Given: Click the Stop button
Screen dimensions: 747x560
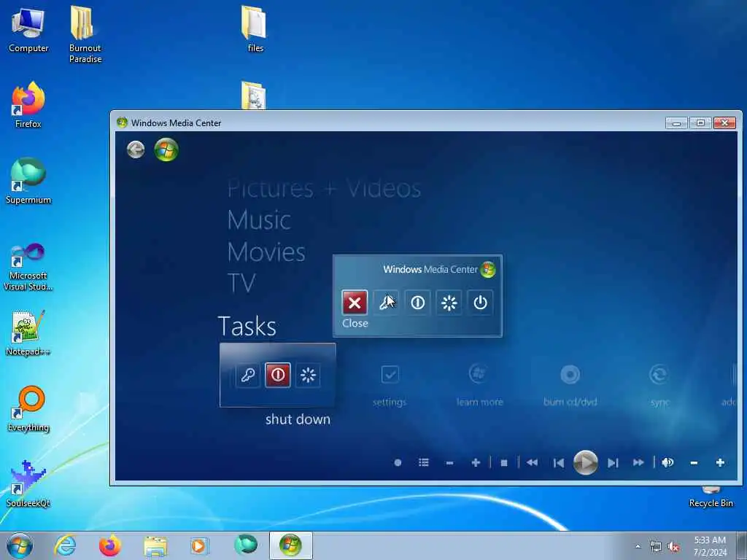Looking at the screenshot, I should coord(504,462).
